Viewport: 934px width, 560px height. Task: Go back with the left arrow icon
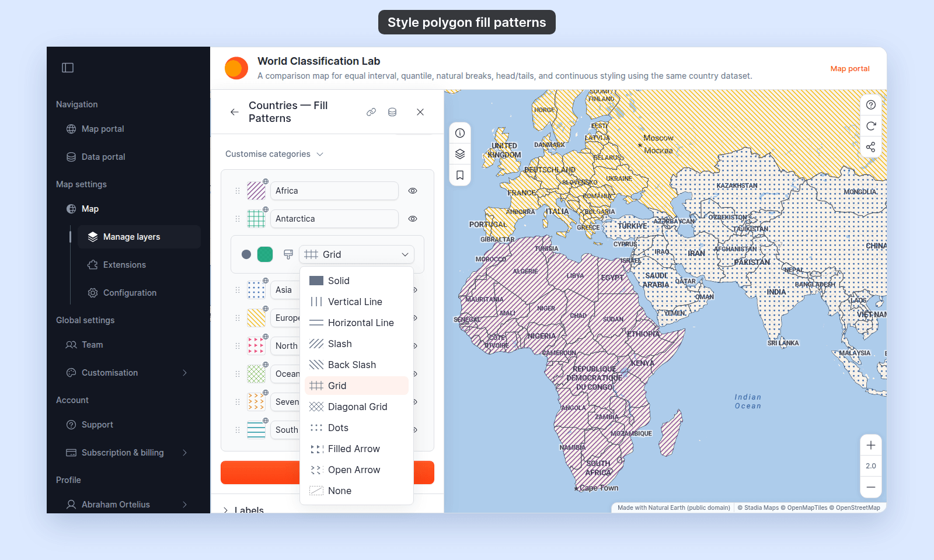click(235, 112)
